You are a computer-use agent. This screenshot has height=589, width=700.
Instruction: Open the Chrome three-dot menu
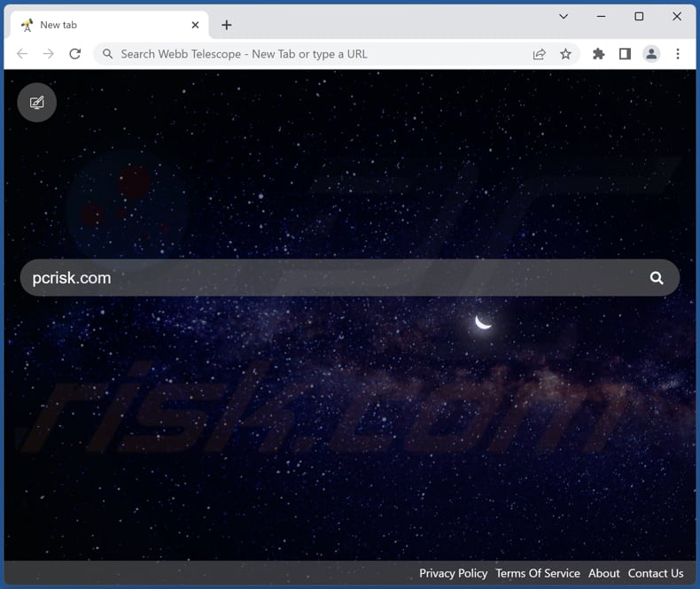[x=678, y=54]
